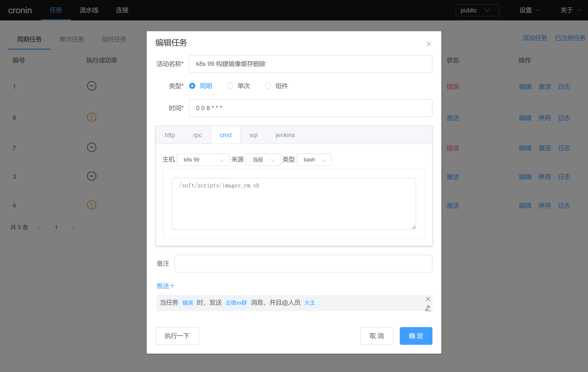Select the 单次 radio button
This screenshot has height=372, width=588.
(230, 86)
